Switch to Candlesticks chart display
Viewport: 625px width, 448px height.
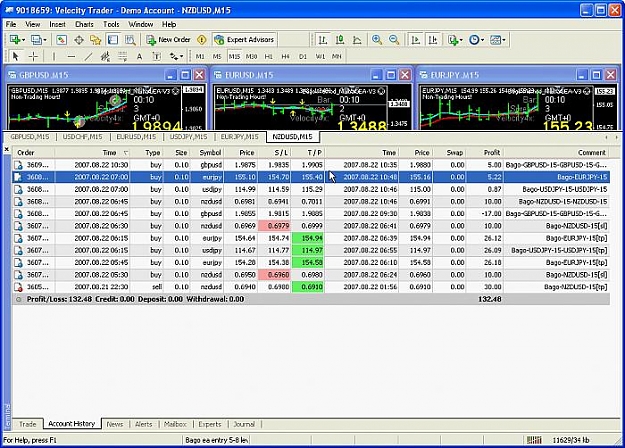pyautogui.click(x=340, y=39)
